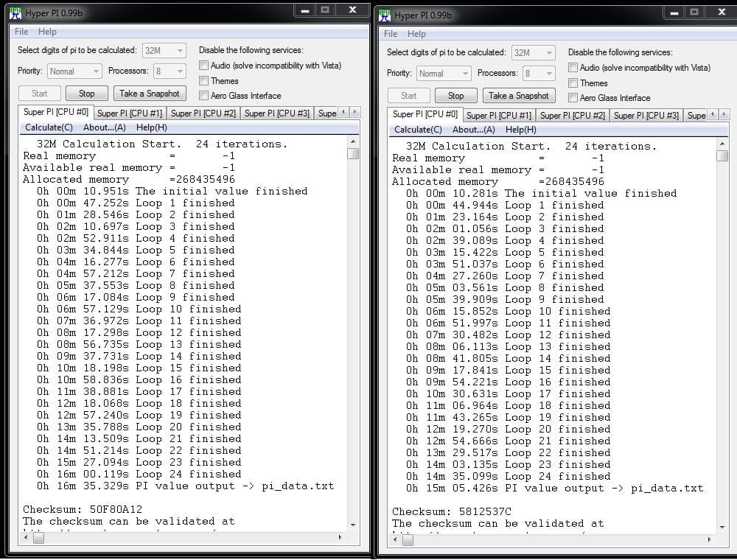Click horizontal scrollbar thumb in right window log
This screenshot has height=560, width=737.
tap(408, 540)
